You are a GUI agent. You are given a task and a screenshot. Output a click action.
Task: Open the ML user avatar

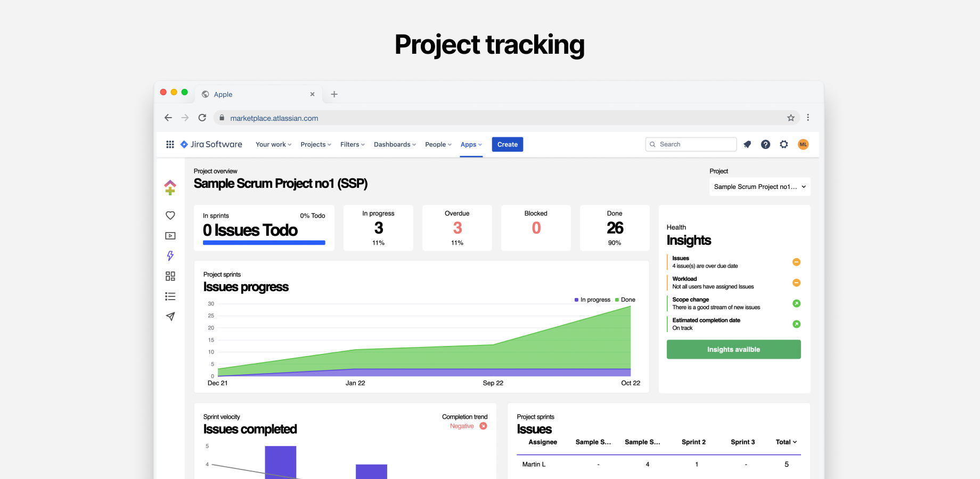coord(803,144)
